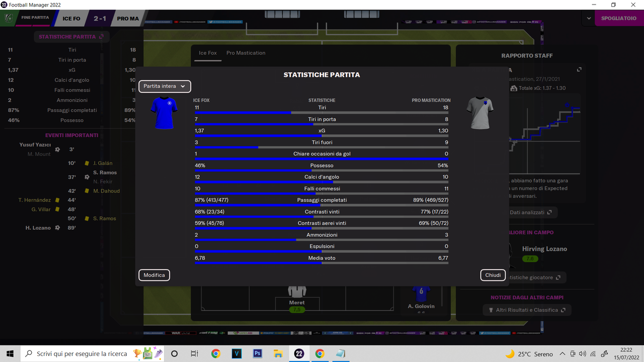Open Photoshop from the taskbar
The height and width of the screenshot is (362, 644).
tap(257, 354)
